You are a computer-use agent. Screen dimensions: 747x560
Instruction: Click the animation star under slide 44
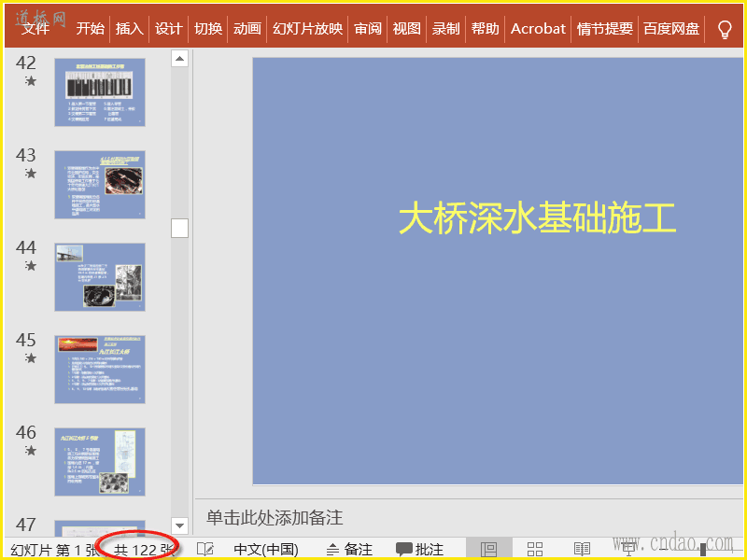[31, 266]
